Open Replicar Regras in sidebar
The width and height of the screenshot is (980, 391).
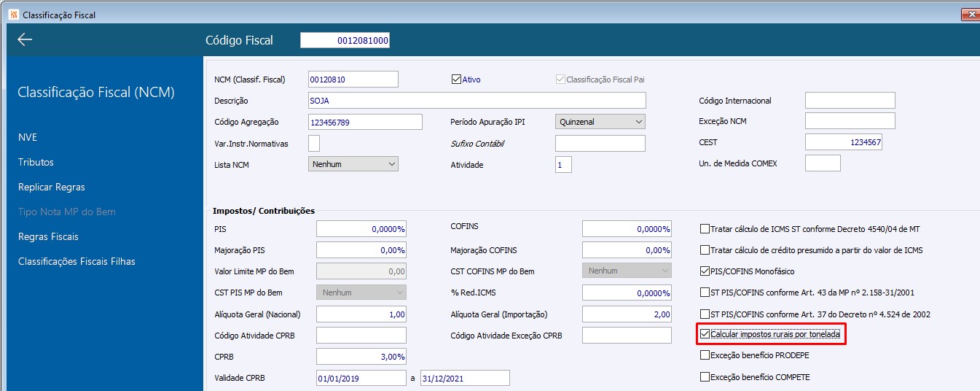[x=52, y=187]
